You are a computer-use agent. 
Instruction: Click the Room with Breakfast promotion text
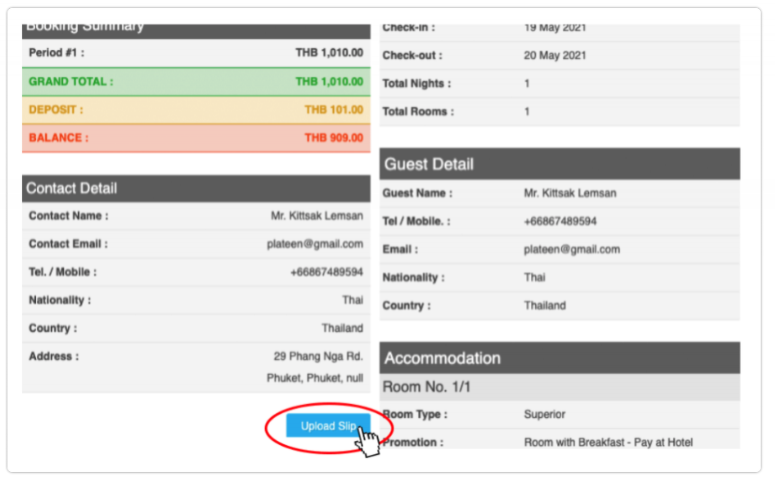pyautogui.click(x=608, y=442)
